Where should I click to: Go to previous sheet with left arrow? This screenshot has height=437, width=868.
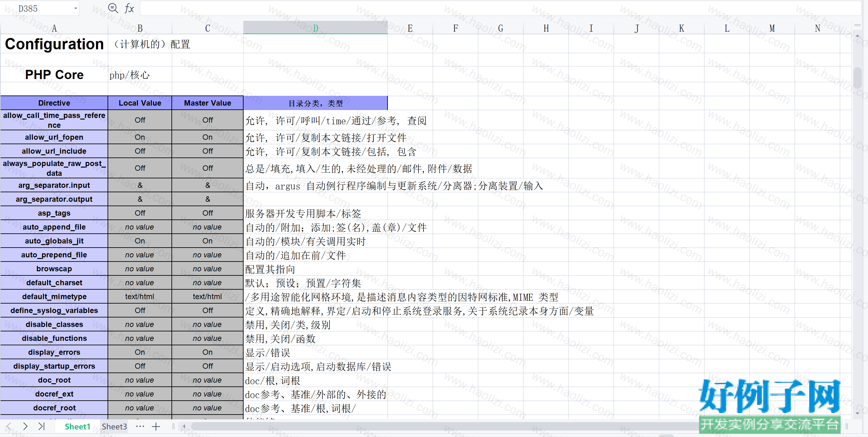point(9,426)
